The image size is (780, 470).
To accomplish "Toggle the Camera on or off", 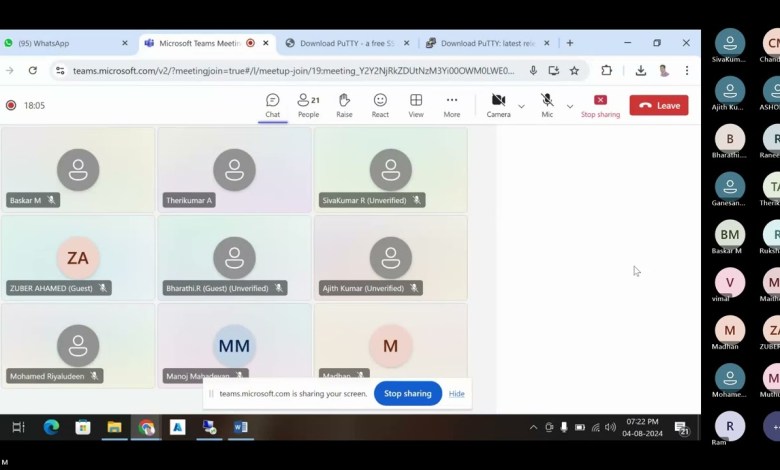I will (x=498, y=105).
